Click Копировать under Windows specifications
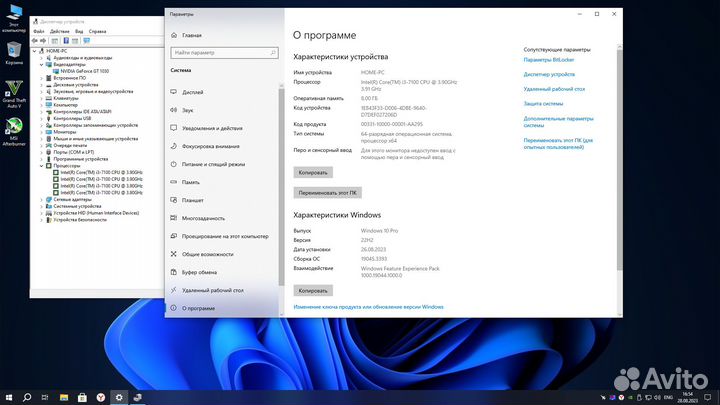Image resolution: width=720 pixels, height=405 pixels. [x=313, y=291]
